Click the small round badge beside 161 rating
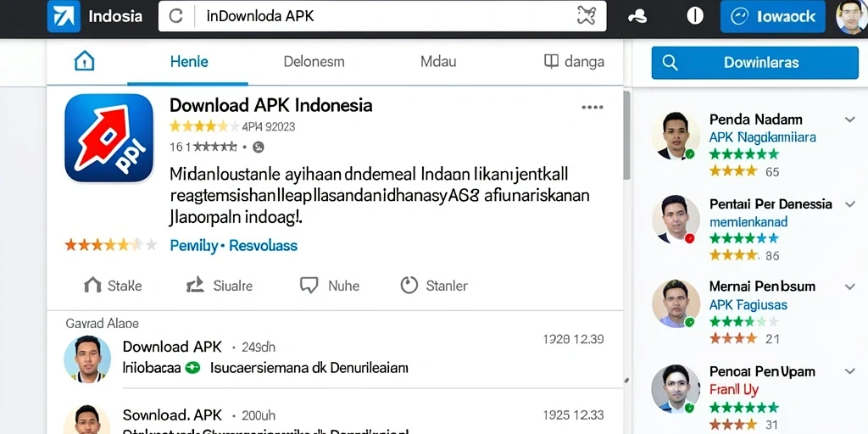868x434 pixels. (258, 147)
